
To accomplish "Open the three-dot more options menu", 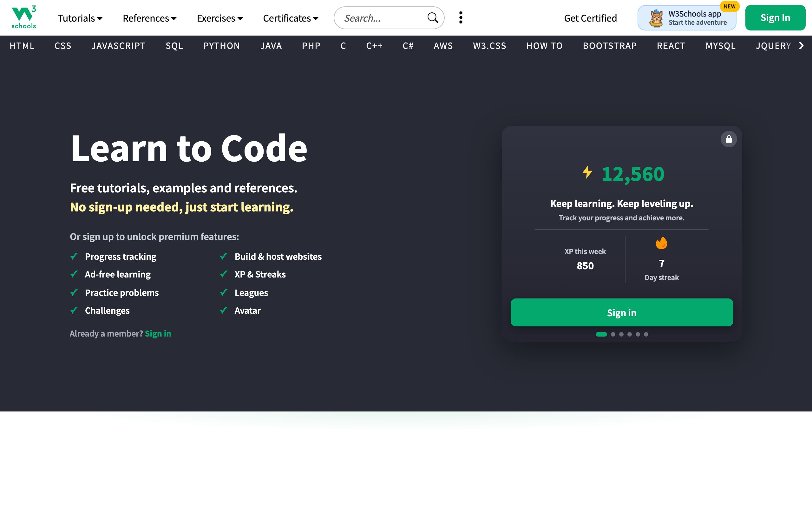I will pos(461,18).
